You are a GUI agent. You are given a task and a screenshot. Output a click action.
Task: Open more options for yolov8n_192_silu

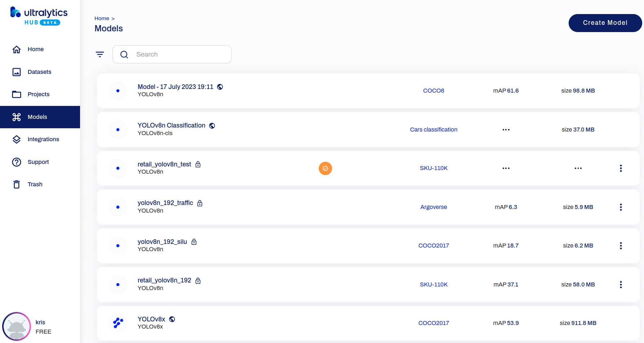(x=621, y=246)
